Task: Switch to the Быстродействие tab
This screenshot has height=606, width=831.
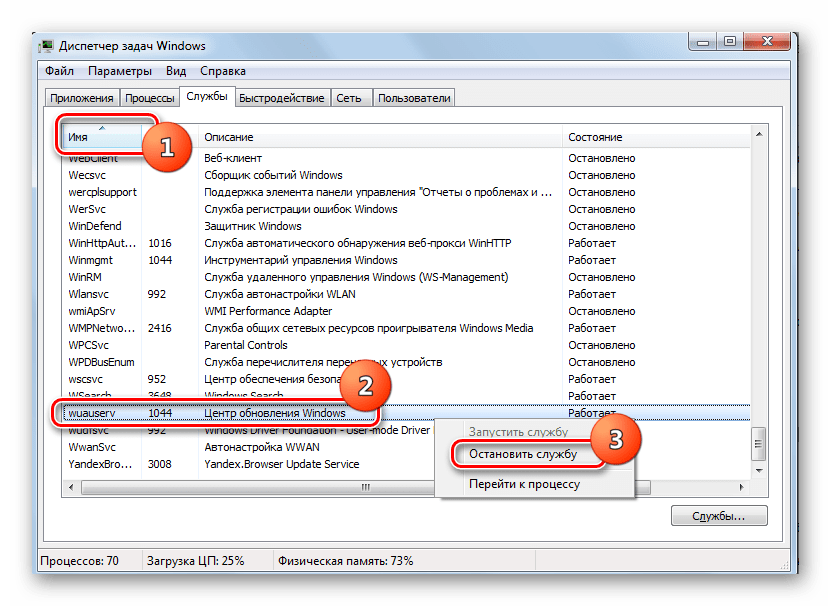Action: click(x=281, y=98)
